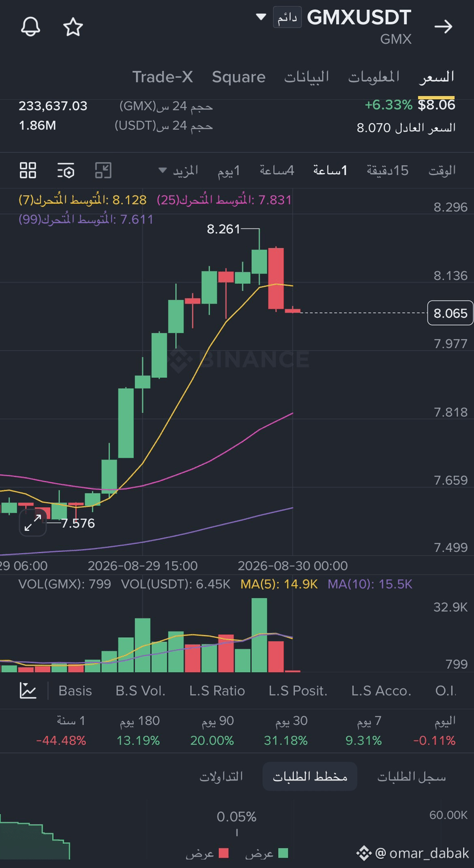Viewport: 474px width, 868px height.
Task: Open the chart layout grid icon
Action: 27,170
